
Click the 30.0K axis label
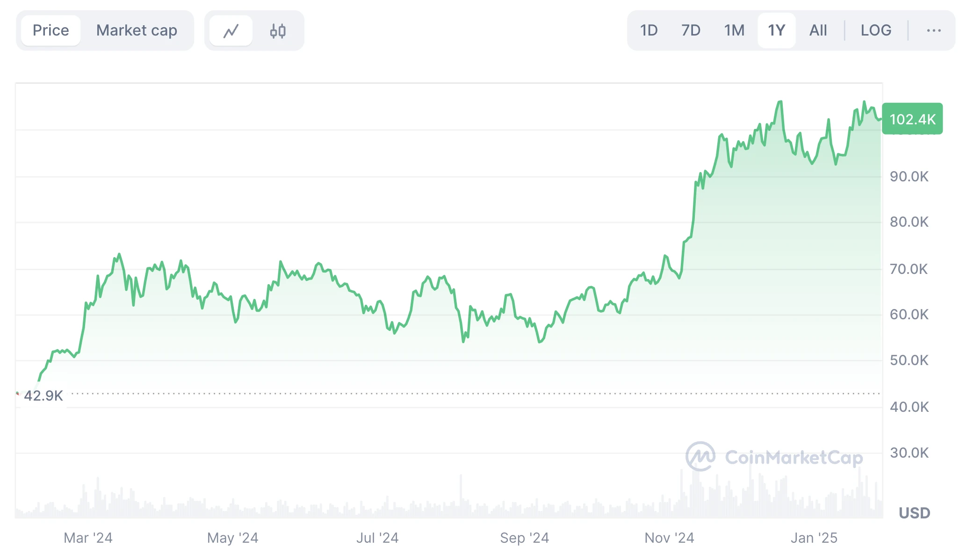click(x=909, y=453)
